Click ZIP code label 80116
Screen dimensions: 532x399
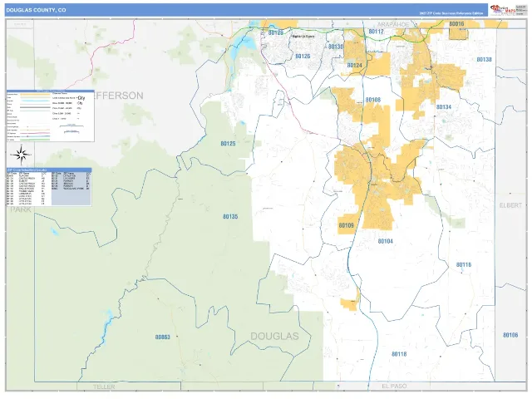464,264
